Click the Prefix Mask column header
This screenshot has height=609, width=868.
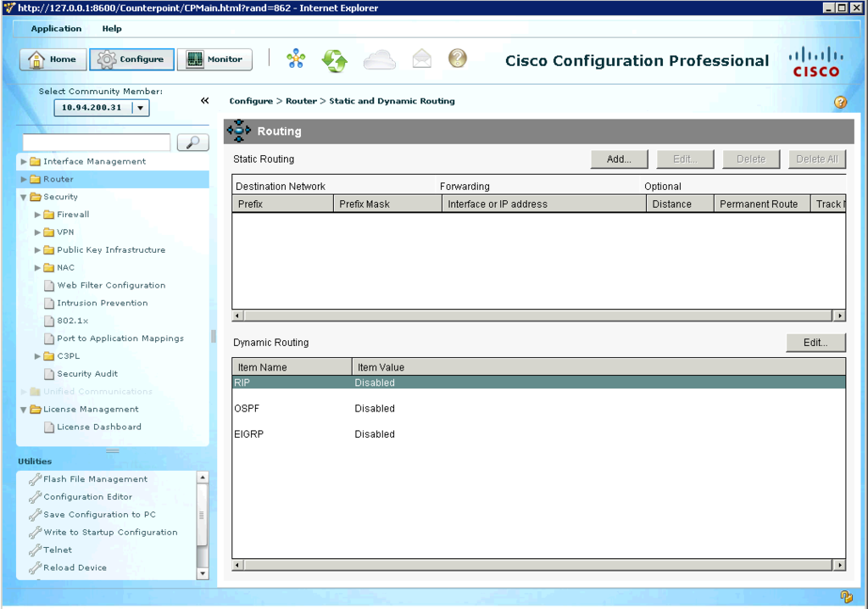coord(387,204)
